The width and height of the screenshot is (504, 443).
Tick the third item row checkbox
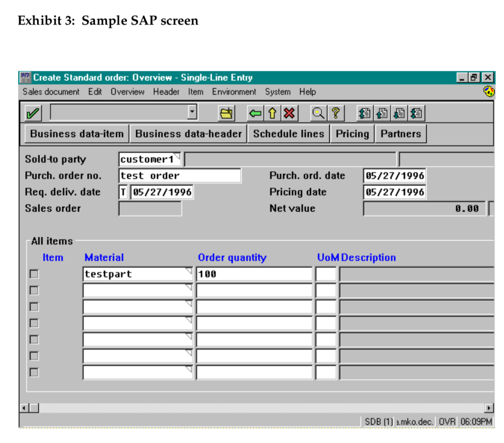pos(34,307)
